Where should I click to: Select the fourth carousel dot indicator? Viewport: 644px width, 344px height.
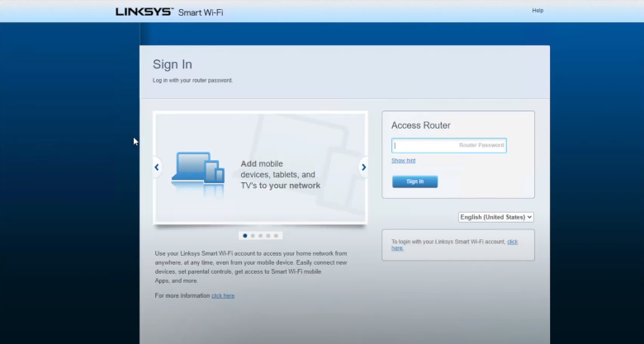(268, 236)
